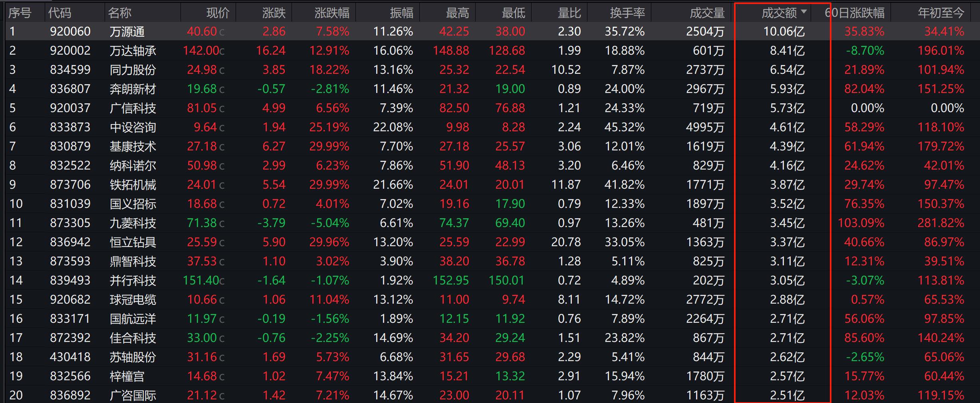The image size is (980, 403).
Task: Select stock 并行科技
Action: pyautogui.click(x=133, y=281)
